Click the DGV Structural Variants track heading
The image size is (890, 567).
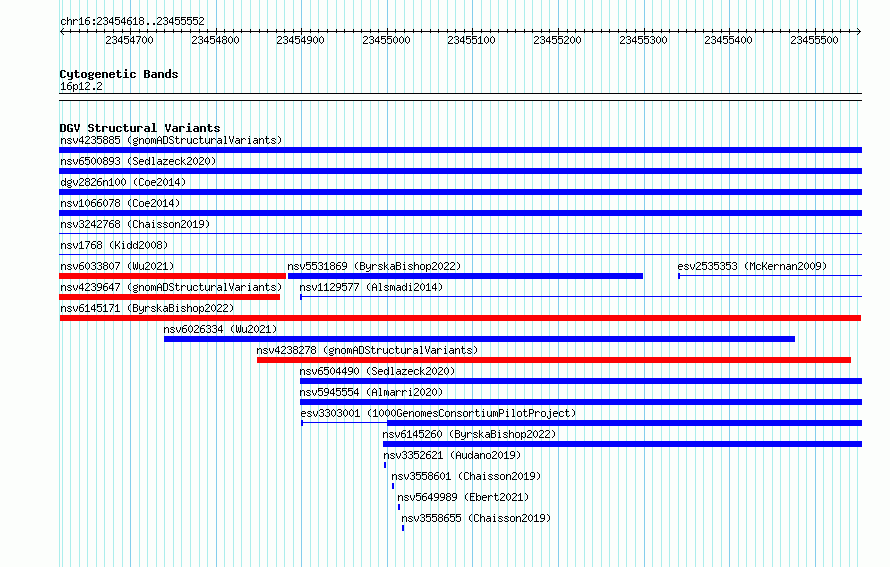pos(140,128)
